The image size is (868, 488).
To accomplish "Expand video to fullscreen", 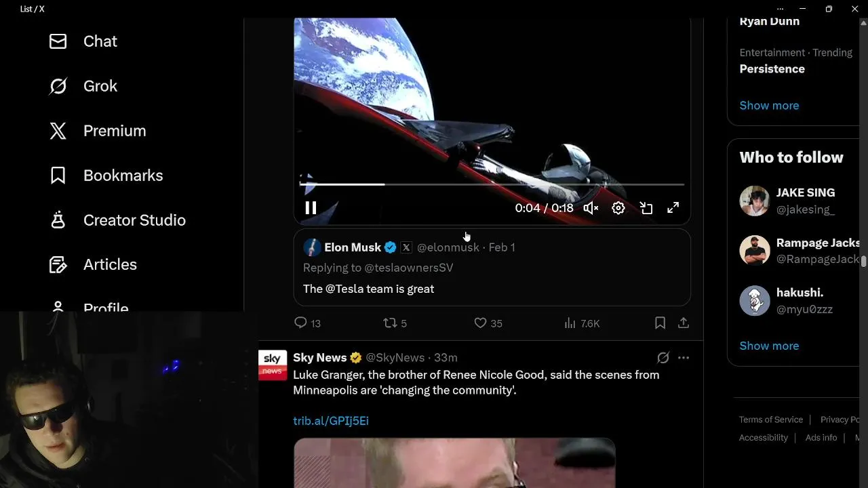I will point(673,208).
